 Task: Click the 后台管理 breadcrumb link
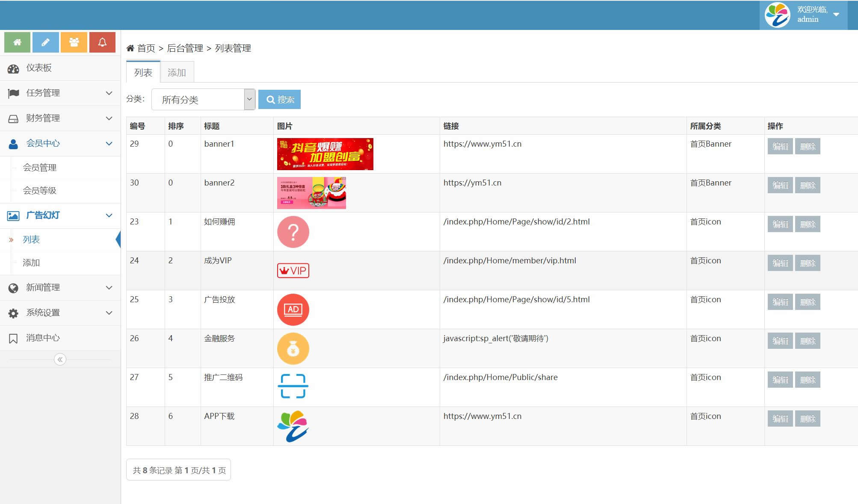(x=185, y=48)
